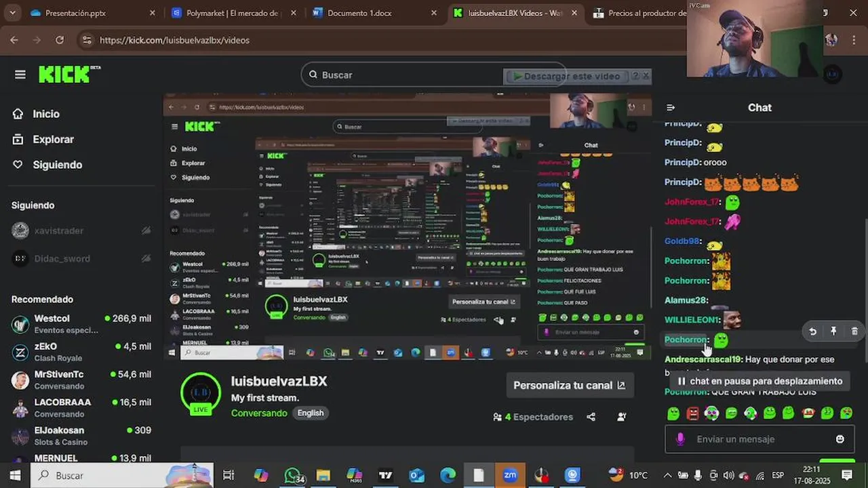Open zEkO Clash Royale channel
Image resolution: width=868 pixels, height=488 pixels.
(x=81, y=352)
